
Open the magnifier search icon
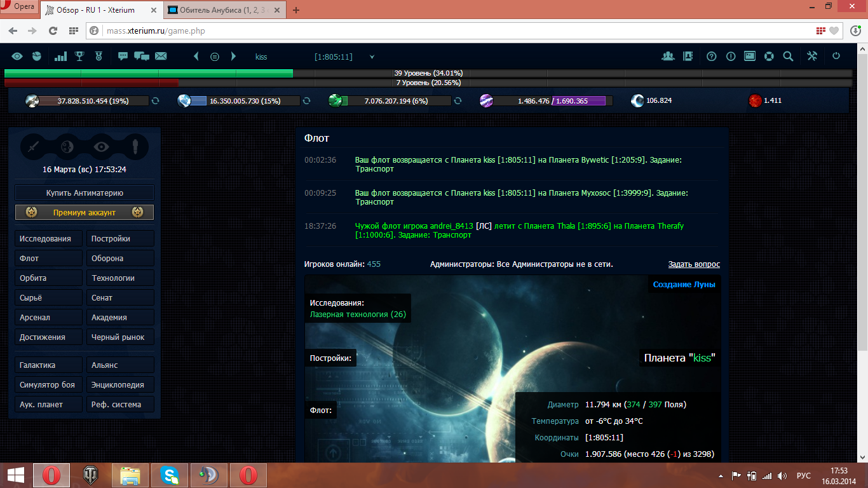coord(788,57)
